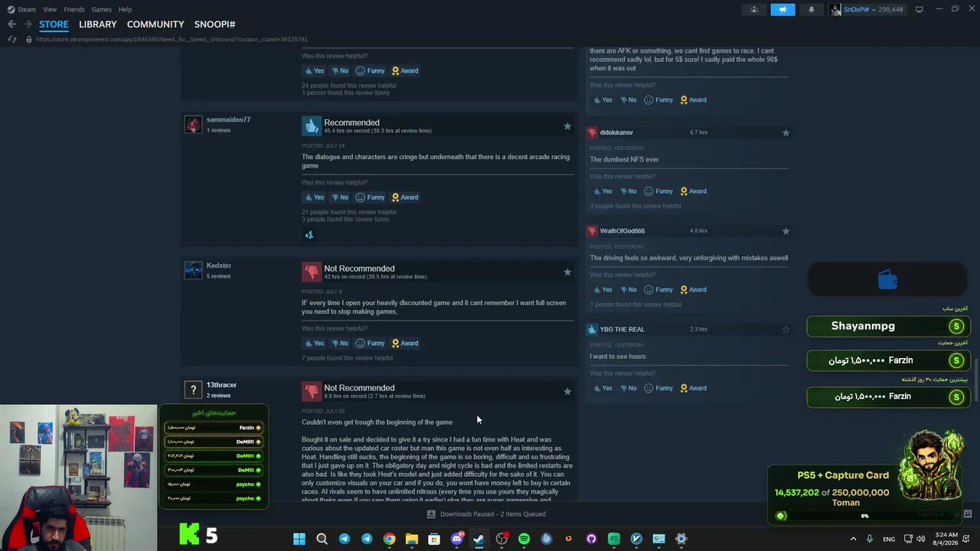
Task: Mark sammaiden77's review as Funny
Action: (370, 197)
